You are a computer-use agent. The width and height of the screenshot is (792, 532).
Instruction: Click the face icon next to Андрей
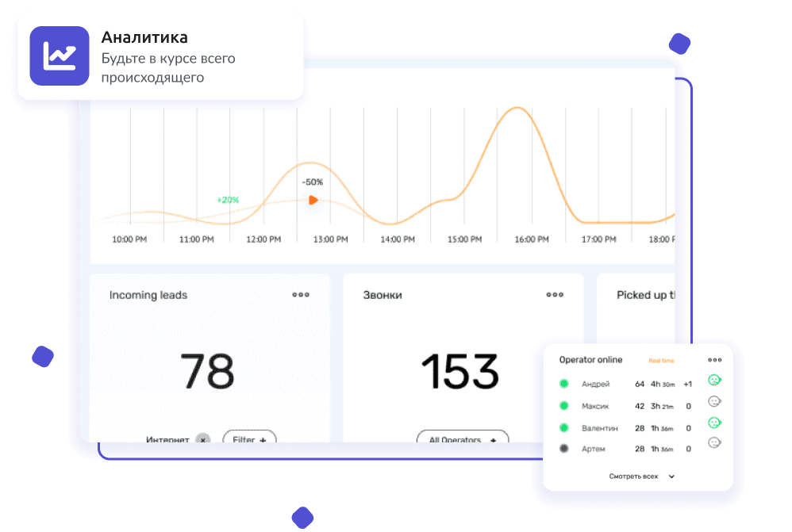coord(714,381)
